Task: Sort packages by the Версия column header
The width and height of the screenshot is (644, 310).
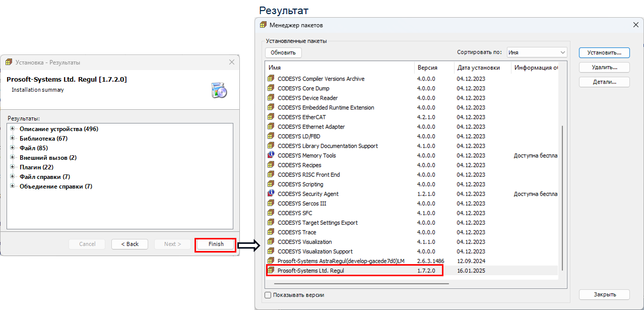Action: click(427, 68)
